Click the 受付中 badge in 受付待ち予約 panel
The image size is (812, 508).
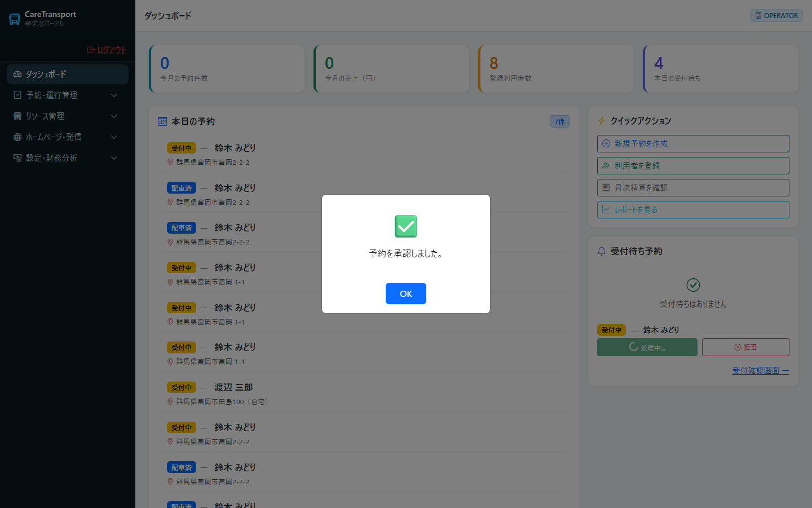(x=611, y=330)
